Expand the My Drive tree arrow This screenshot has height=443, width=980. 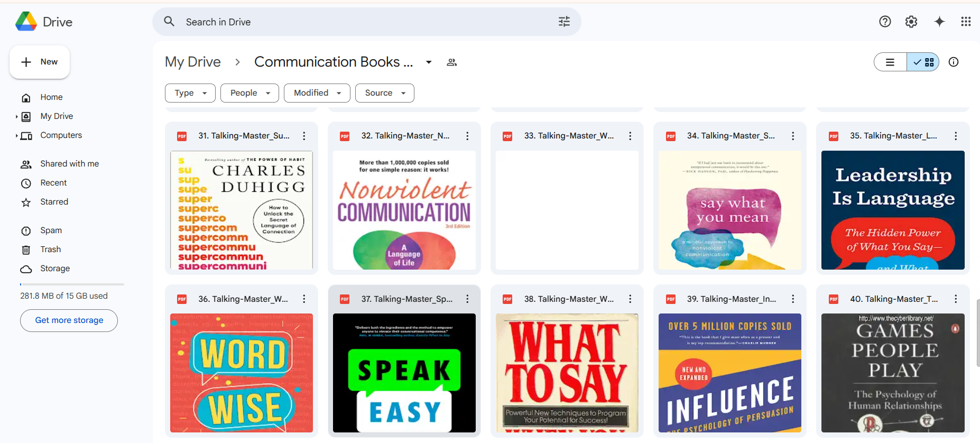tap(16, 116)
